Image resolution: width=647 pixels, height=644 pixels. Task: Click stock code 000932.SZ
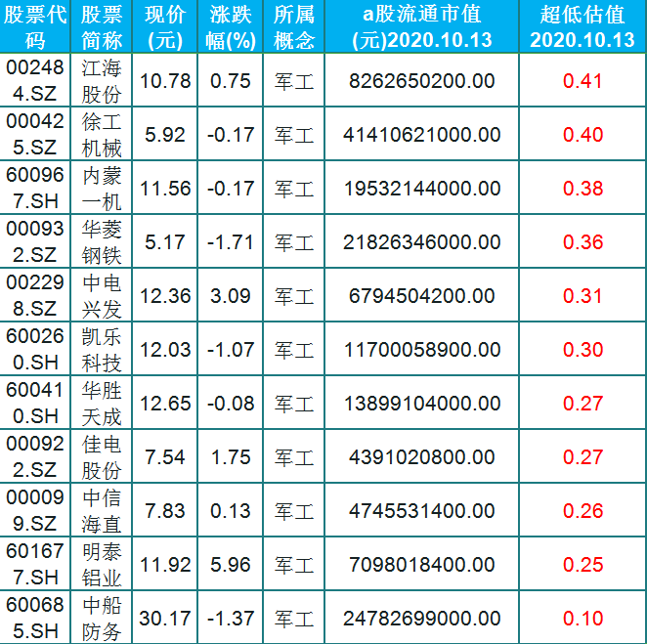click(x=34, y=241)
